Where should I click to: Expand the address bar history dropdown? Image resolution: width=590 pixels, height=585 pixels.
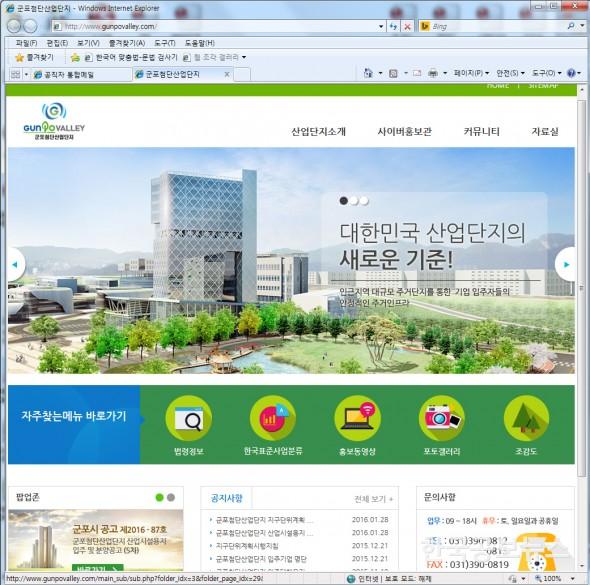381,27
